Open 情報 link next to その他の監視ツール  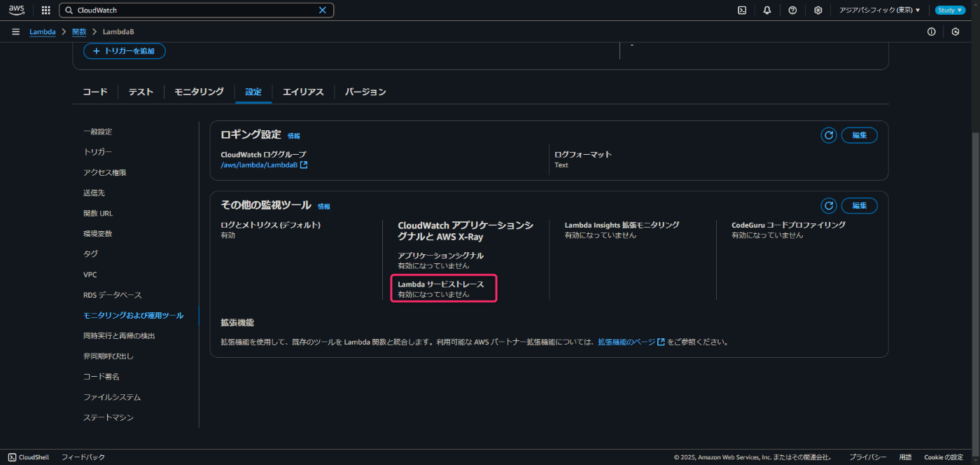pos(323,207)
